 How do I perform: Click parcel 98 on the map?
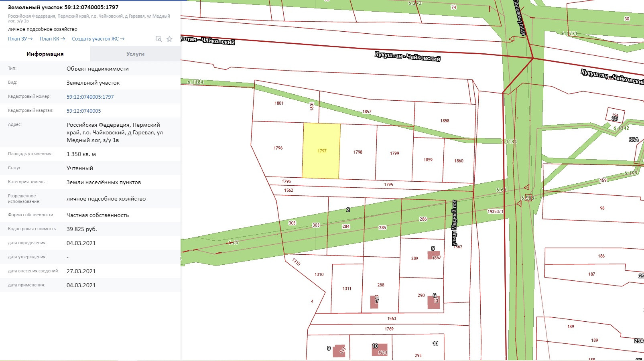click(x=602, y=208)
